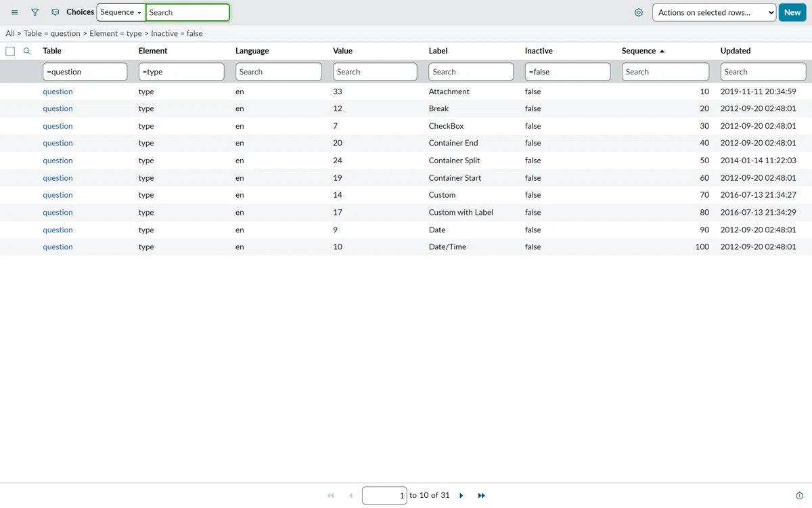Expand the Sequence search field dropdown
812x508 pixels.
121,12
